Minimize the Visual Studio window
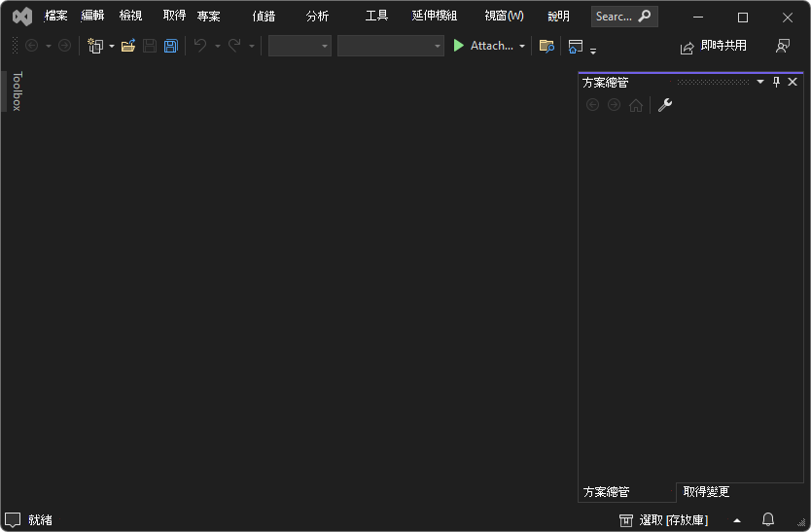The height and width of the screenshot is (532, 811). (698, 18)
